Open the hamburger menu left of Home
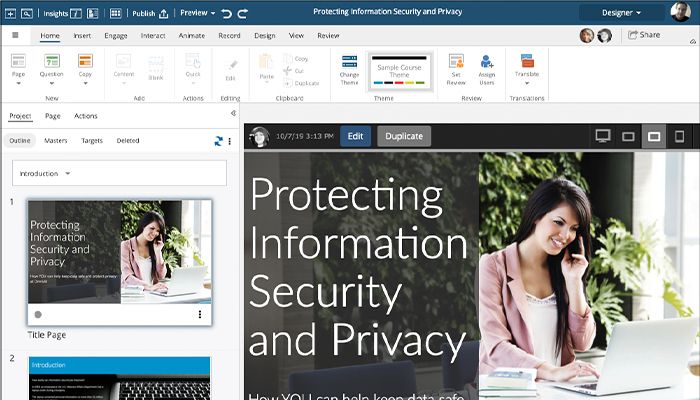700x400 pixels. click(x=15, y=35)
